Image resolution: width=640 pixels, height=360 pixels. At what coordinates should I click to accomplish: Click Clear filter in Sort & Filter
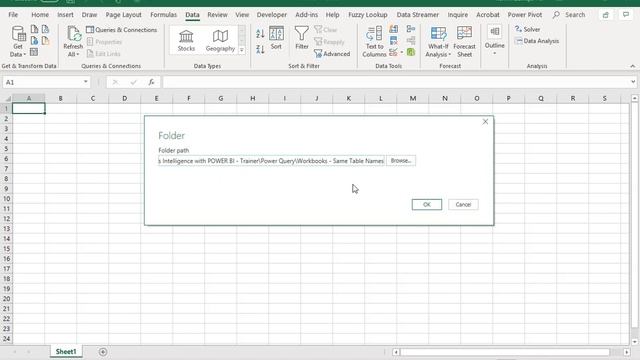point(326,29)
